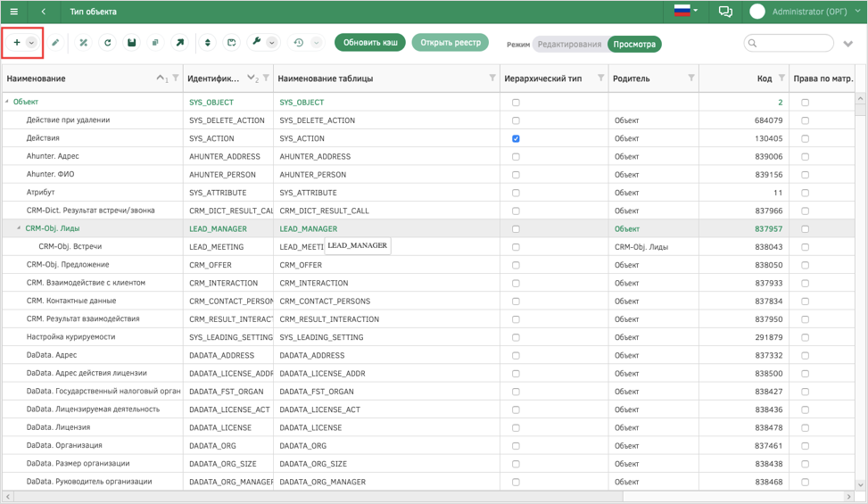Image resolution: width=868 pixels, height=504 pixels.
Task: Check hierarchical type for DaData. Адрес row
Action: pyautogui.click(x=516, y=355)
